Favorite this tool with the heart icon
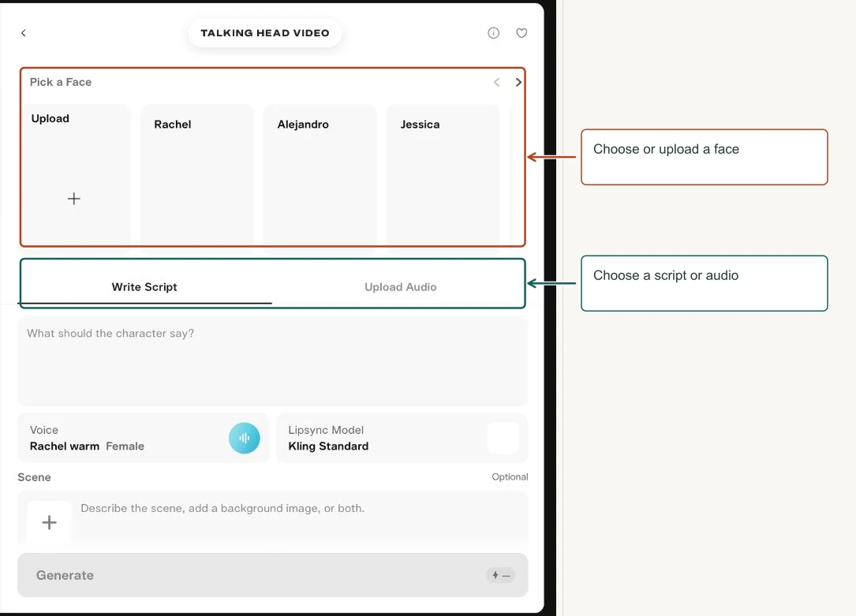 [x=522, y=33]
